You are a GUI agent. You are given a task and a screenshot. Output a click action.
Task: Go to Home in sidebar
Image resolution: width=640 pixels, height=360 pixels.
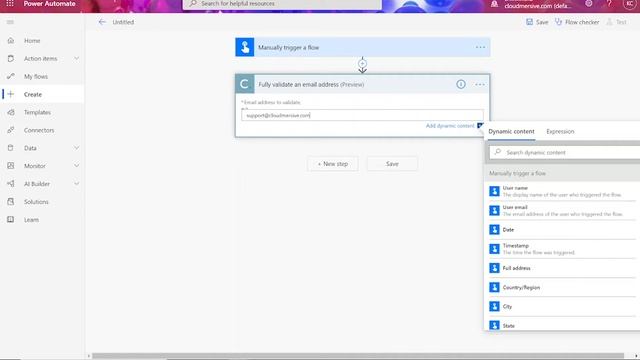coord(32,41)
